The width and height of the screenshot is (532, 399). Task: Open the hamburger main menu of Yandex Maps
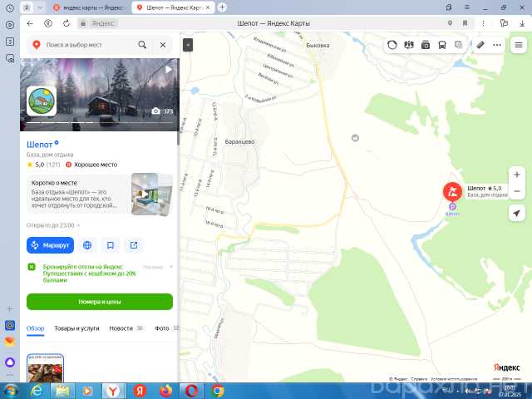click(x=519, y=45)
